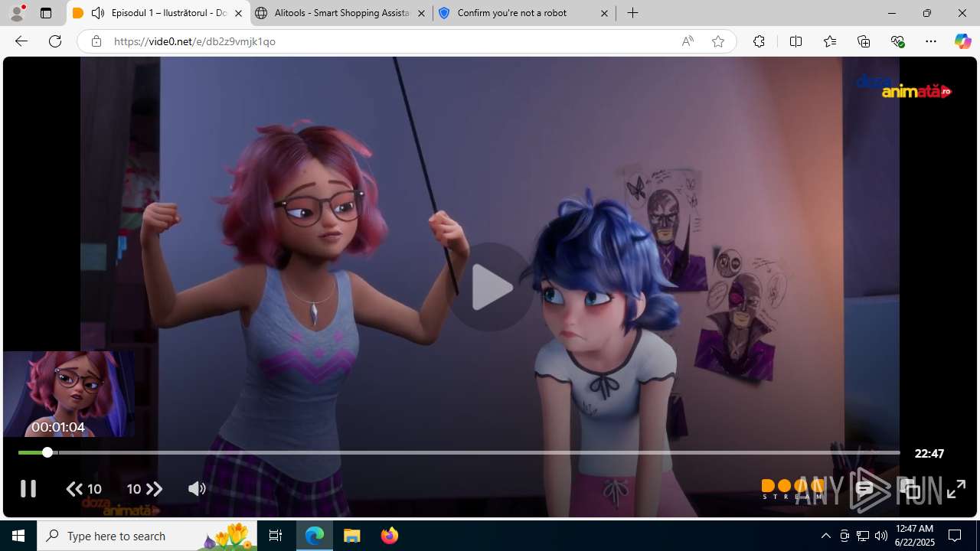Skip forward 10 seconds
Viewport: 980px width, 551px height.
(145, 489)
